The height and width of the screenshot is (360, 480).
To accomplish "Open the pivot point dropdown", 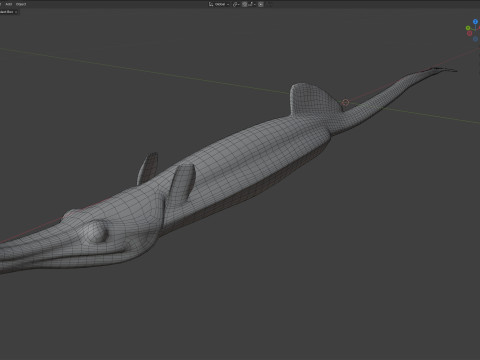I will click(236, 4).
